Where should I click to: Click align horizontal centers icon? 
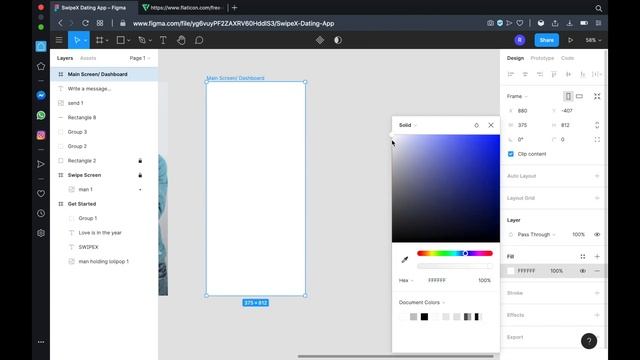tap(525, 74)
